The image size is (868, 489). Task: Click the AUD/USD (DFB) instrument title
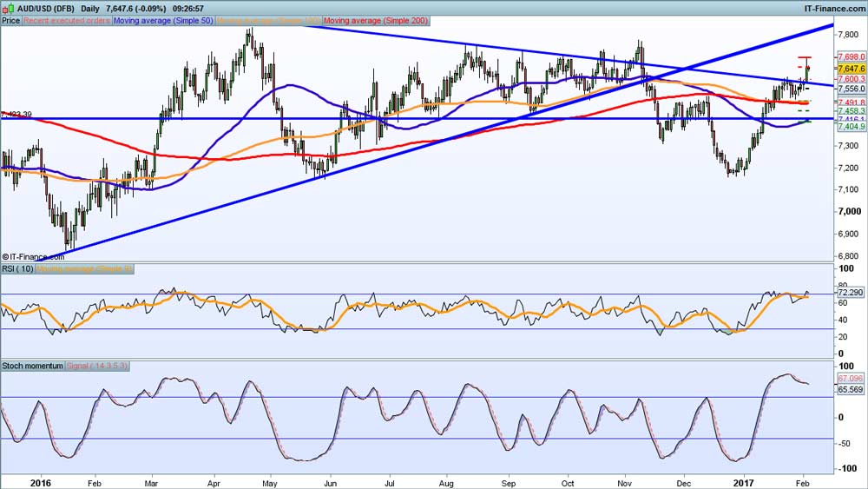(45, 9)
